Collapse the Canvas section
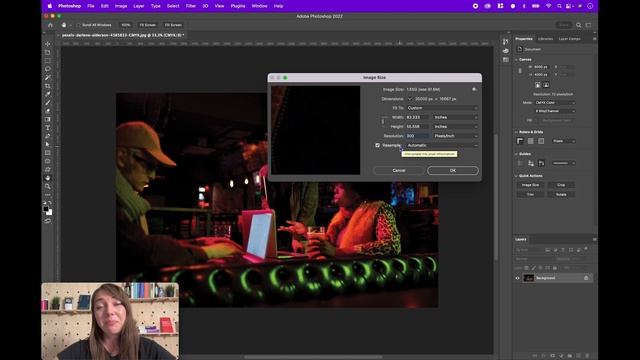The width and height of the screenshot is (640, 360). [516, 60]
